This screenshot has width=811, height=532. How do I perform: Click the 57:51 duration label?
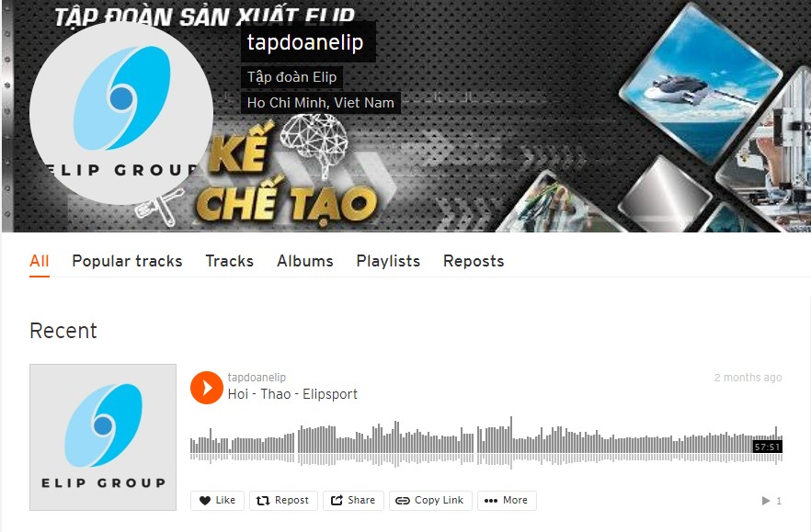[x=767, y=447]
